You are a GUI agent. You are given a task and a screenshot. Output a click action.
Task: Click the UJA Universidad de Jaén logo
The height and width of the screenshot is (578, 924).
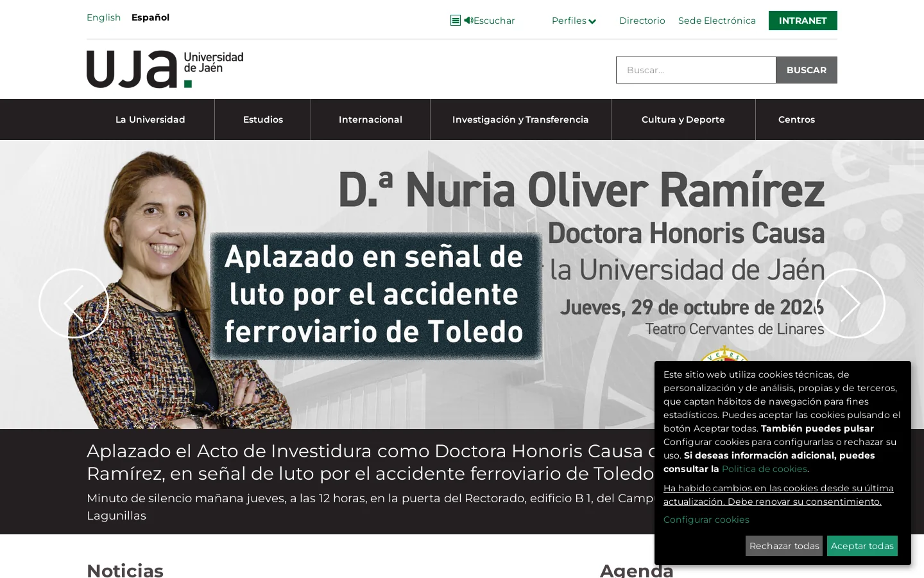(x=165, y=69)
